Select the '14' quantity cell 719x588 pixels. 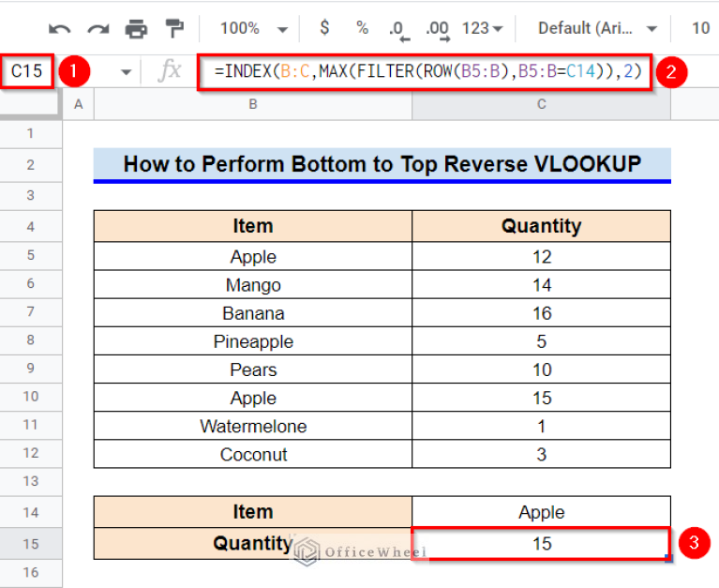[541, 285]
